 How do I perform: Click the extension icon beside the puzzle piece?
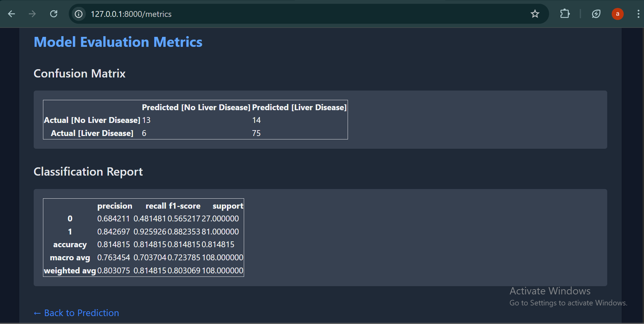point(596,14)
